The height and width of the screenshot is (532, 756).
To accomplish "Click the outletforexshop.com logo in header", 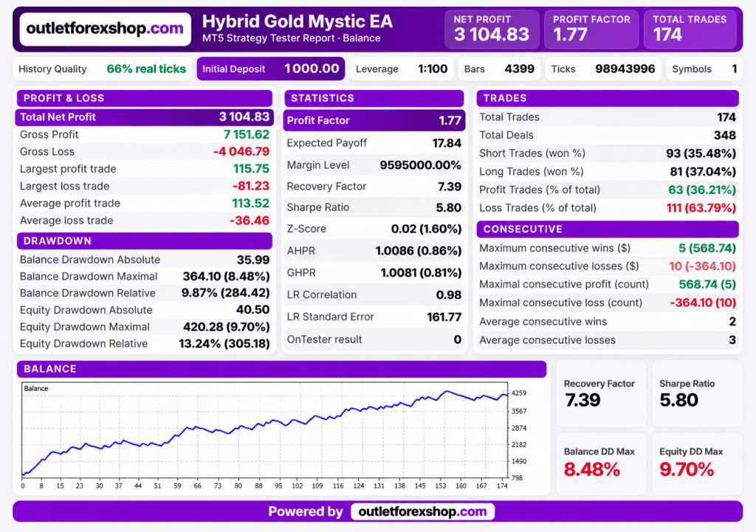I will [105, 29].
